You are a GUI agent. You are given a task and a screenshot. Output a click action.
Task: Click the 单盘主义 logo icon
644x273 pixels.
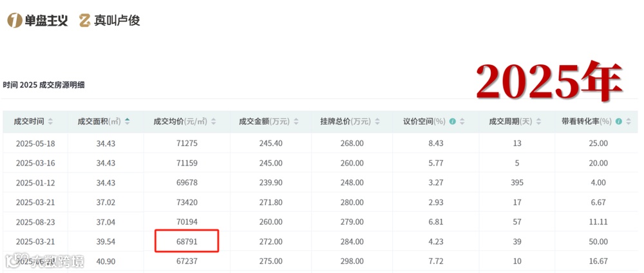coord(15,20)
